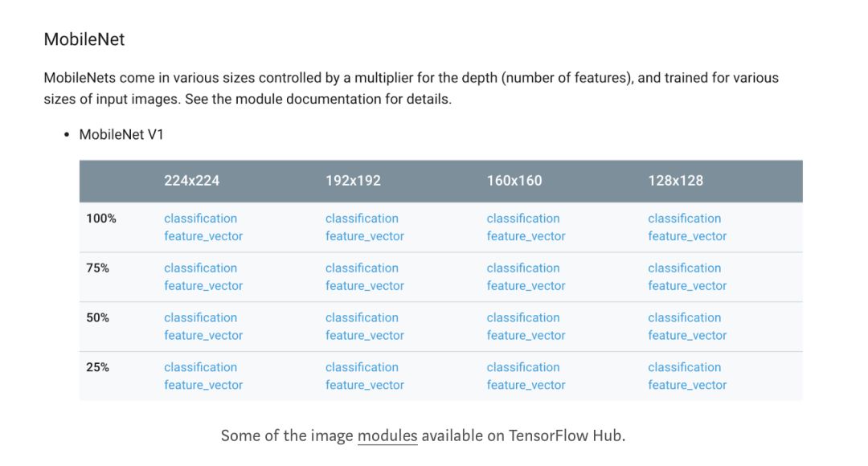
Task: Click classification for 25% 224x224
Action: point(200,368)
